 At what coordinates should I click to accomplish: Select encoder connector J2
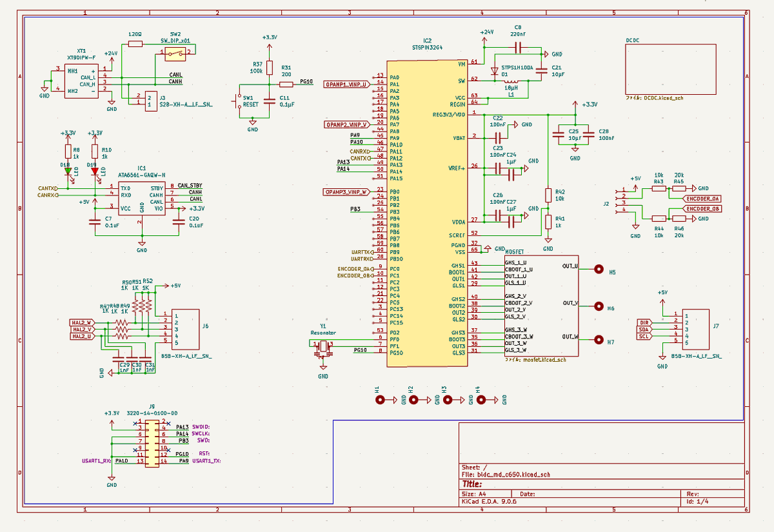[620, 201]
